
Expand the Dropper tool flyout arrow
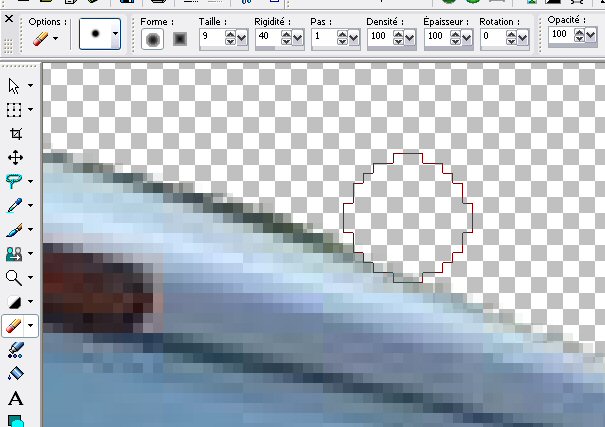pos(30,205)
